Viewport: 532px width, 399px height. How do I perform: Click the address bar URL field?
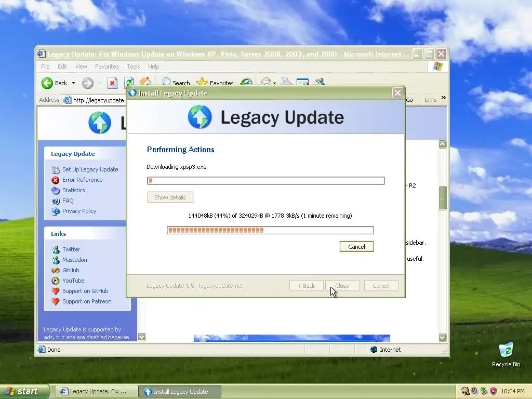(x=95, y=100)
